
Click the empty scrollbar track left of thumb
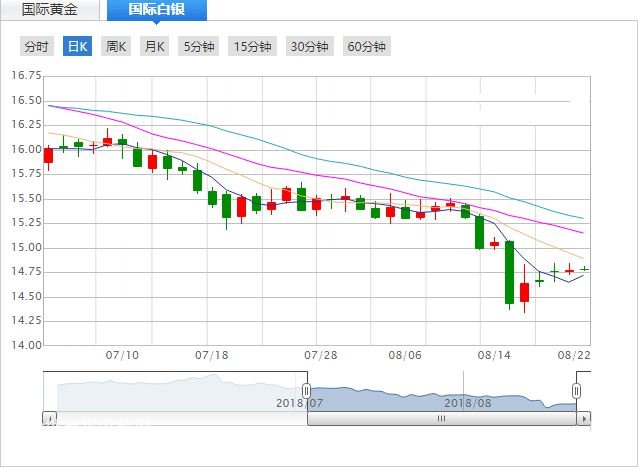[x=180, y=419]
